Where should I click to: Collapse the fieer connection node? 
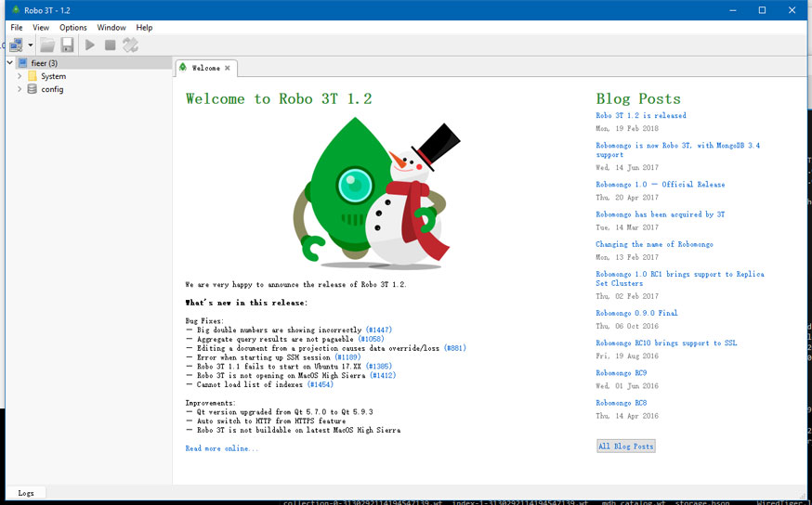click(8, 63)
